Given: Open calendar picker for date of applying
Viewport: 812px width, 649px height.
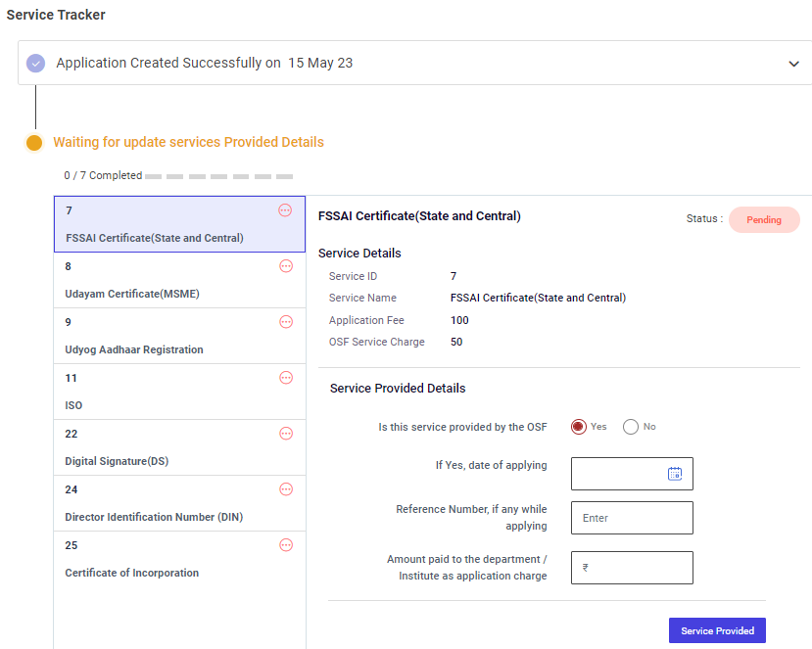Looking at the screenshot, I should pyautogui.click(x=675, y=474).
